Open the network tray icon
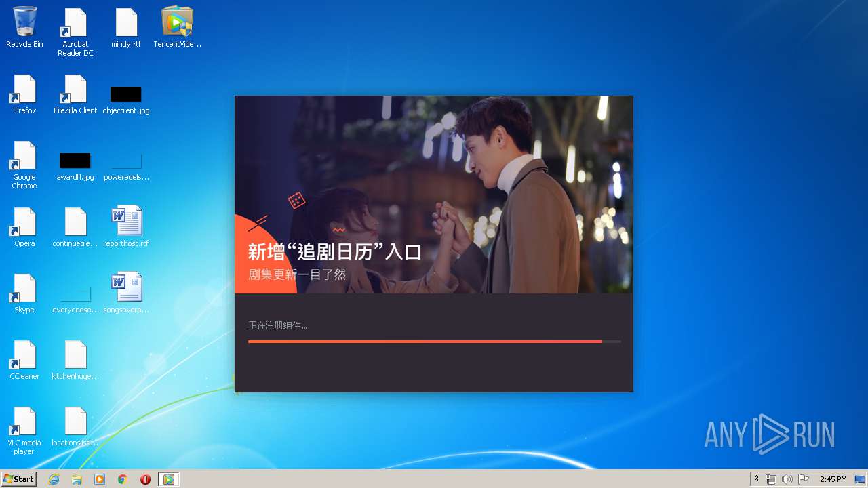The width and height of the screenshot is (868, 488). 771,479
